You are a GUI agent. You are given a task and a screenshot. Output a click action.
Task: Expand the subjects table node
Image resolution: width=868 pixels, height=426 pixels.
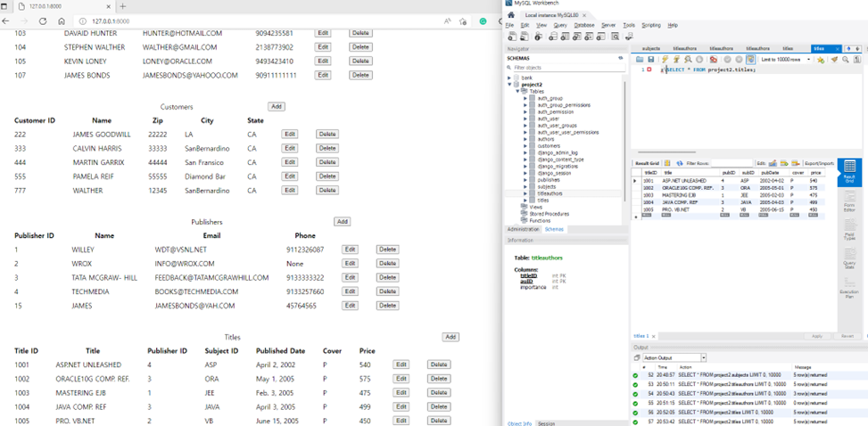point(525,187)
